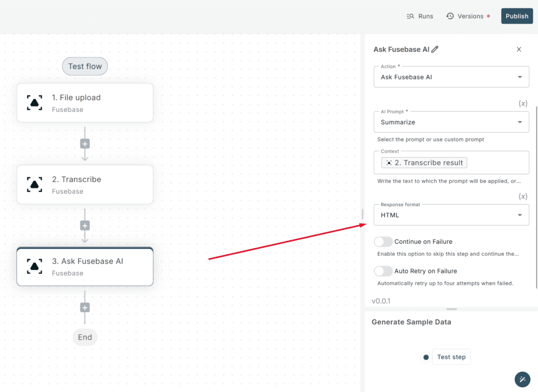This screenshot has height=392, width=538.
Task: Click the 'Automatically retry up to four attempts' text
Action: click(x=445, y=283)
